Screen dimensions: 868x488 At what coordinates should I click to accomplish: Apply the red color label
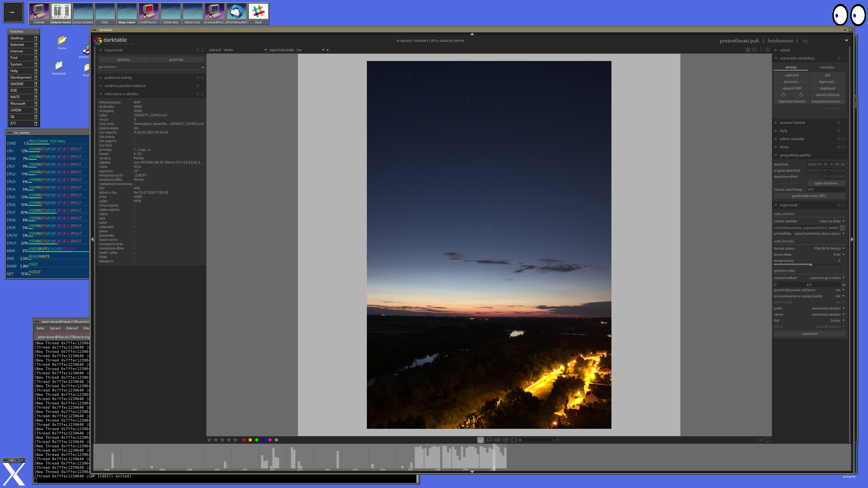tap(244, 440)
